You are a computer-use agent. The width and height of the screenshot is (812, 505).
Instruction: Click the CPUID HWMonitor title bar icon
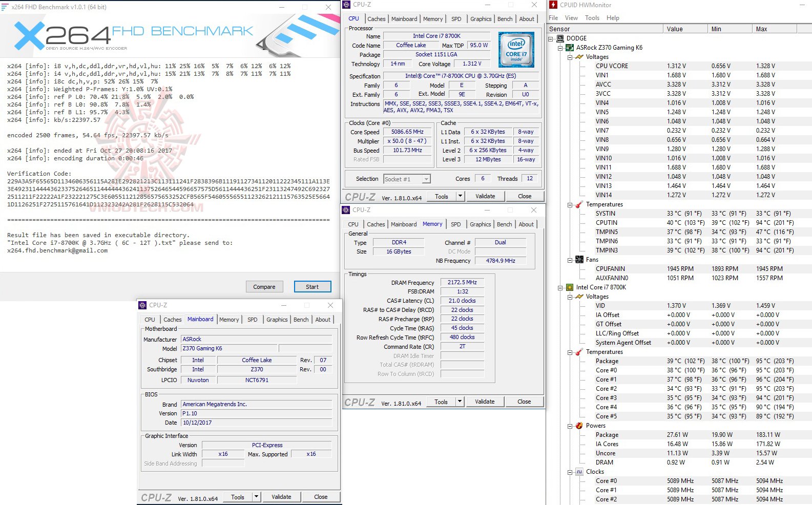(553, 5)
